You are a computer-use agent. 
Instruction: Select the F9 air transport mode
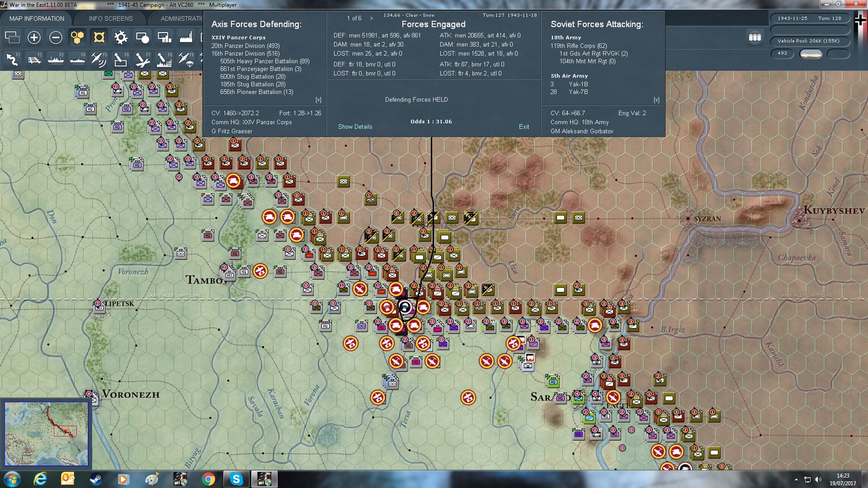point(186,60)
